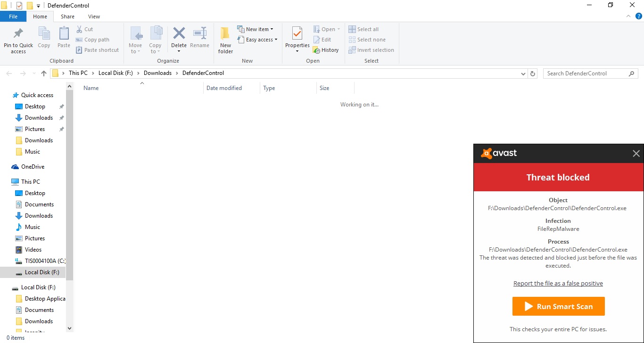Screen dimensions: 644x343
Task: Click the Avast logo
Action: (x=499, y=153)
